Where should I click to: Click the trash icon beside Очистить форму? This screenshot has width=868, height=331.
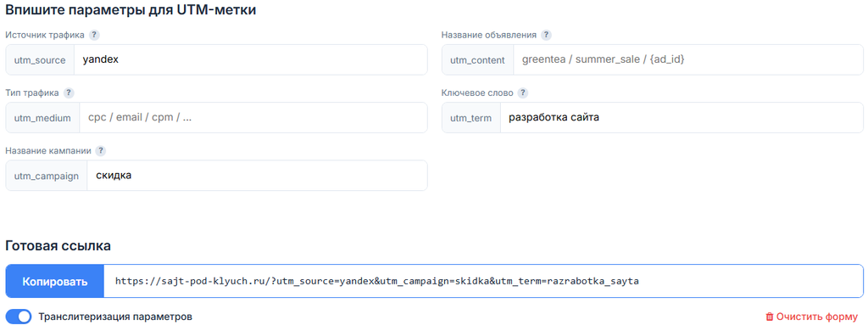770,317
